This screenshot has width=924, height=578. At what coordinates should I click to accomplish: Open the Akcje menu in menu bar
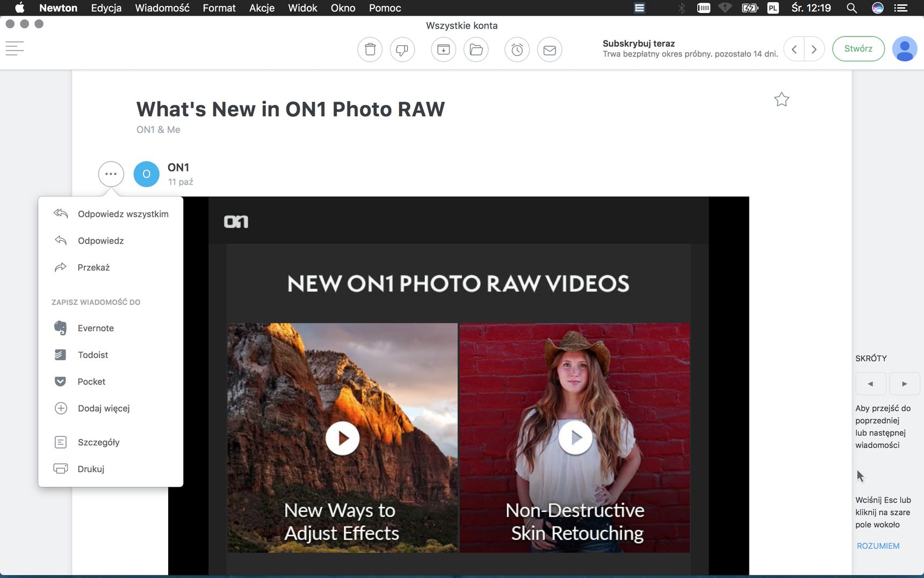point(262,8)
